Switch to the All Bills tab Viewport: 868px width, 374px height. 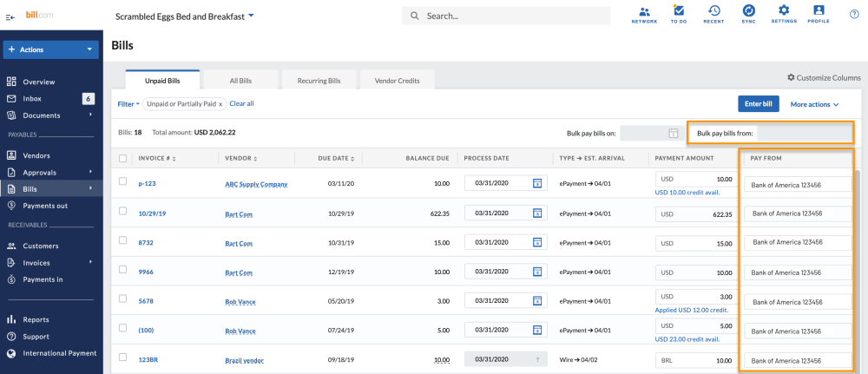[240, 80]
